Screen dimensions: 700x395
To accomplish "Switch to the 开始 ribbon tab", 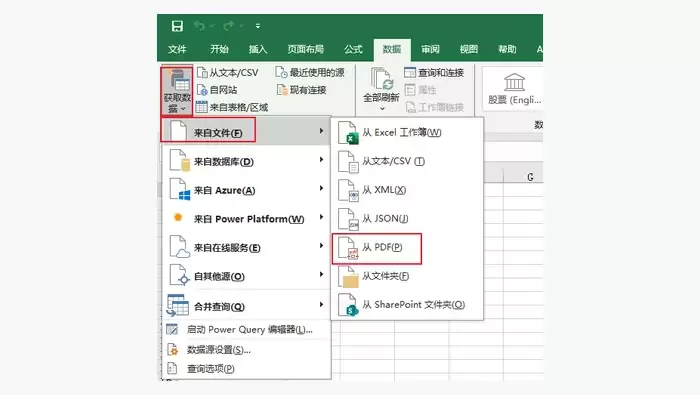I will pos(219,49).
